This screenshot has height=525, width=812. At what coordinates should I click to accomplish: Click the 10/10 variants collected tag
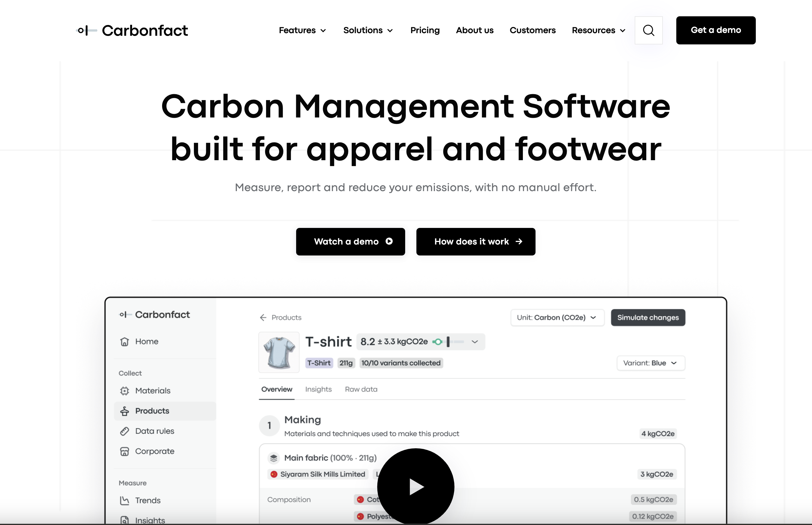coord(401,363)
